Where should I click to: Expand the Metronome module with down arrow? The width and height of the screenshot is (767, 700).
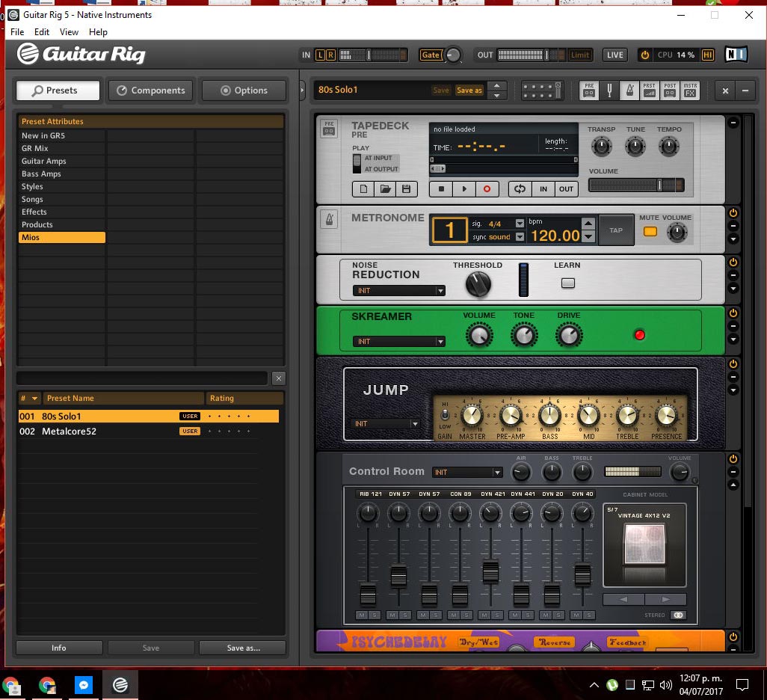(x=733, y=239)
